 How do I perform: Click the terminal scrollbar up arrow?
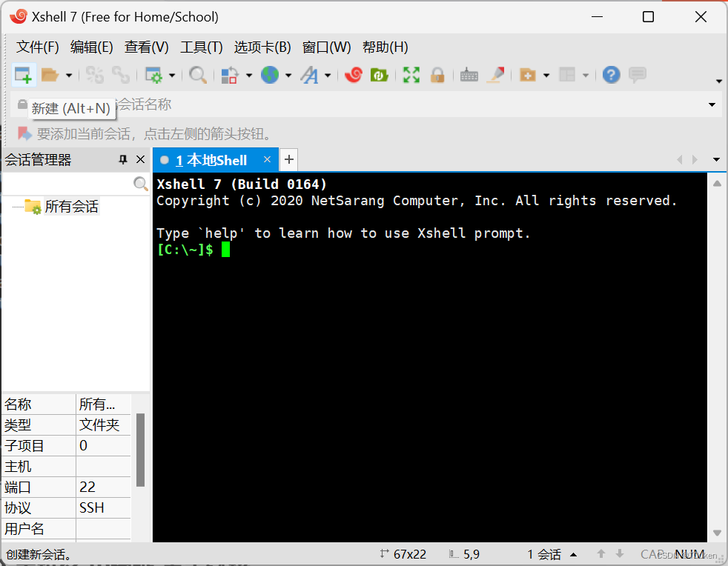click(x=718, y=183)
